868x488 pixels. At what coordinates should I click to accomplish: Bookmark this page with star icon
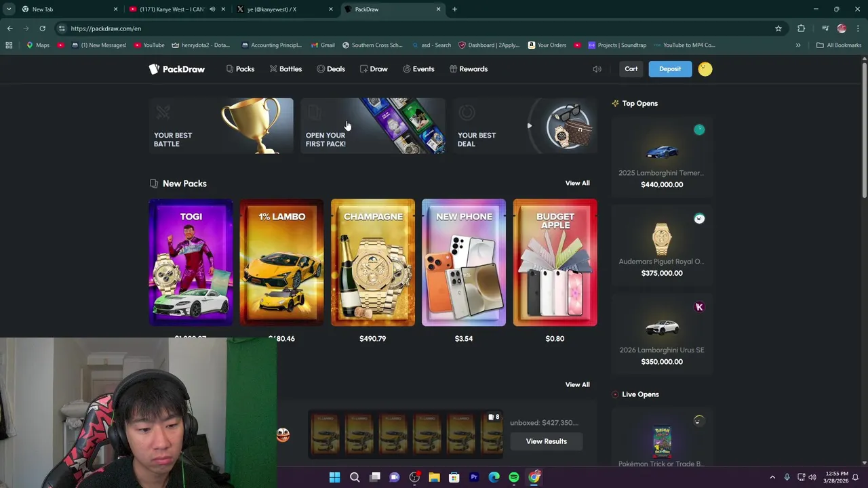(x=778, y=28)
